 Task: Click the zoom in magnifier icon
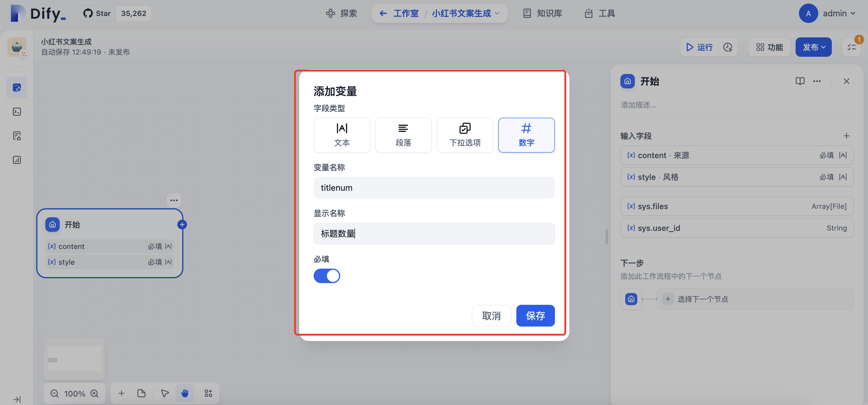pyautogui.click(x=95, y=393)
